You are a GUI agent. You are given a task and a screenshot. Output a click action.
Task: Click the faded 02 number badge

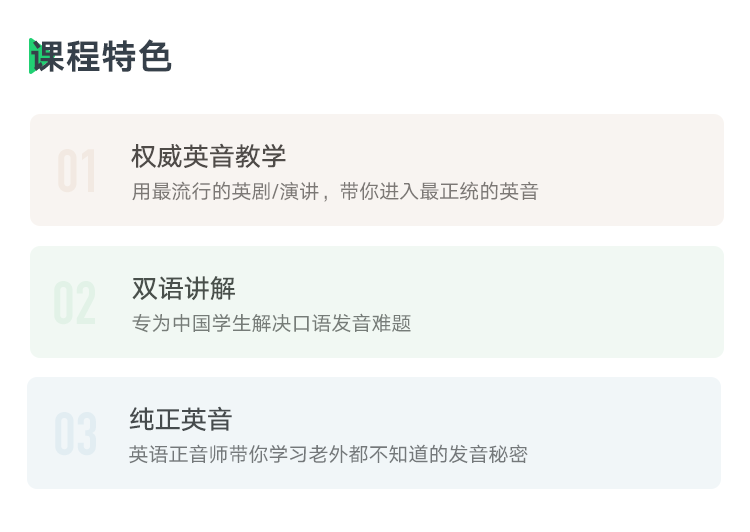75,302
